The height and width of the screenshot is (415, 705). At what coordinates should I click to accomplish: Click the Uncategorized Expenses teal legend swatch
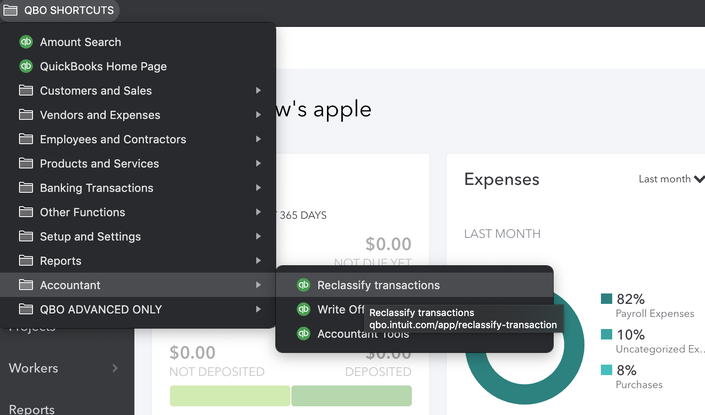[606, 334]
